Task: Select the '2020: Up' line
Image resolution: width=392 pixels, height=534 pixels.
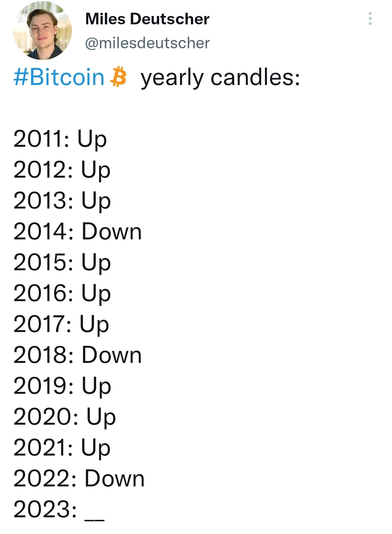Action: click(x=65, y=417)
